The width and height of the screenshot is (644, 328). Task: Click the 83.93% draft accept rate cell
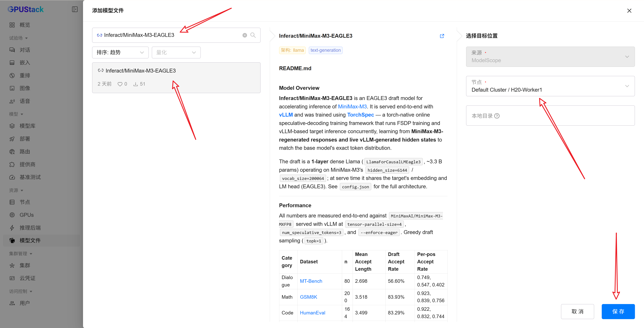pyautogui.click(x=400, y=297)
